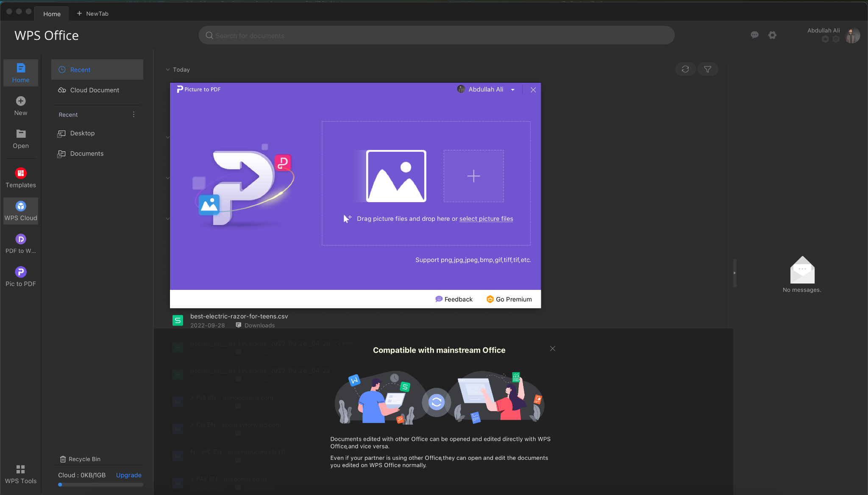Click Go Premium in Picture to PDF dialog
868x495 pixels.
click(509, 299)
